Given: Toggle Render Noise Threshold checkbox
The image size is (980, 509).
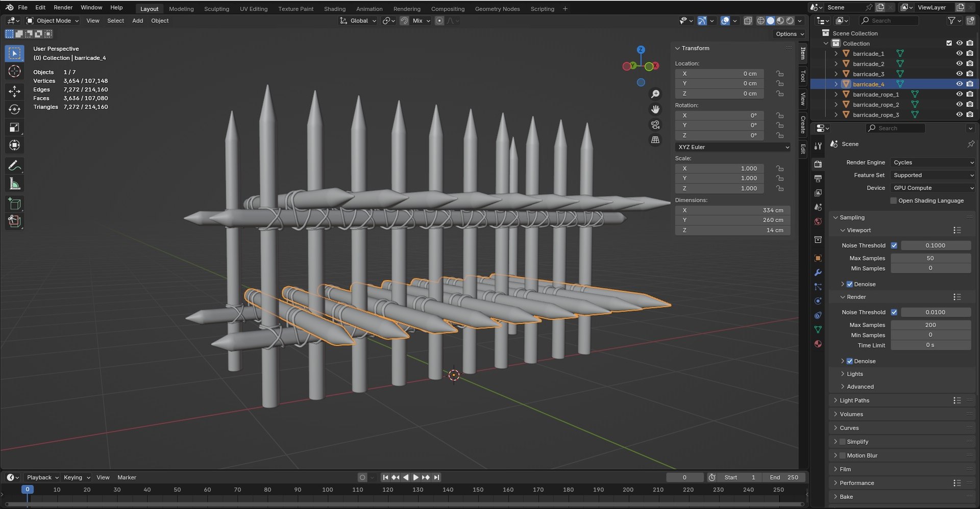Looking at the screenshot, I should 894,312.
